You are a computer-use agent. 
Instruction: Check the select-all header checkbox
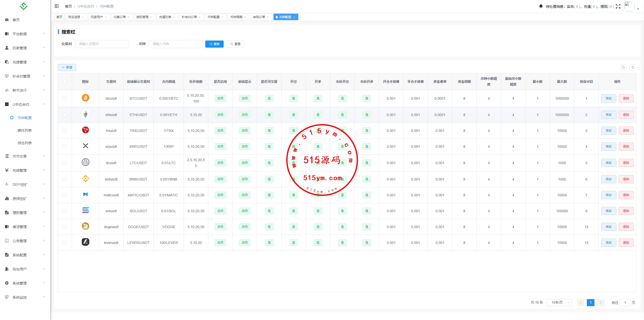pyautogui.click(x=65, y=82)
